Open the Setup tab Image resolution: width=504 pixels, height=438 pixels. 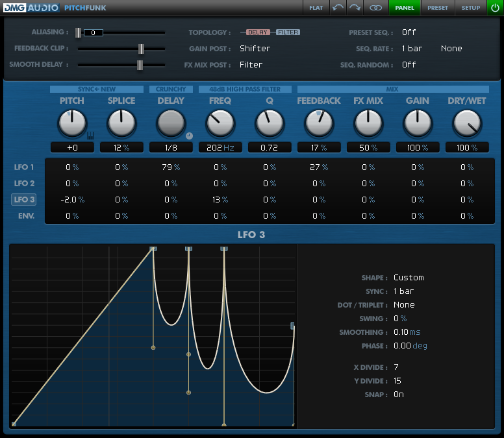(x=471, y=8)
